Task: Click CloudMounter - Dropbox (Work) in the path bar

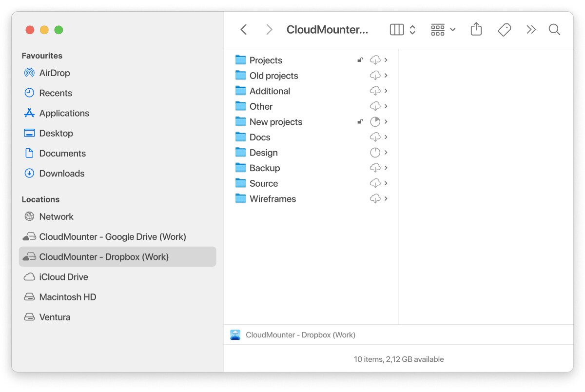Action: 300,335
